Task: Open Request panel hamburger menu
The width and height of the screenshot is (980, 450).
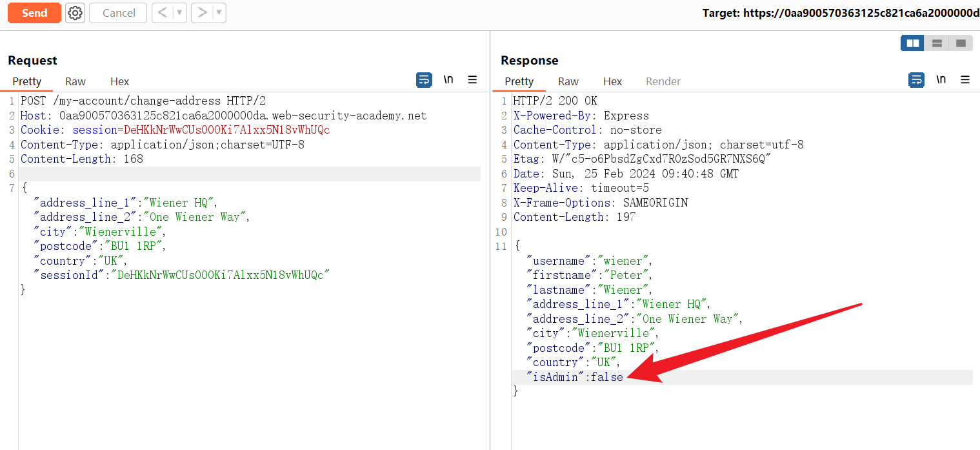Action: (x=472, y=80)
